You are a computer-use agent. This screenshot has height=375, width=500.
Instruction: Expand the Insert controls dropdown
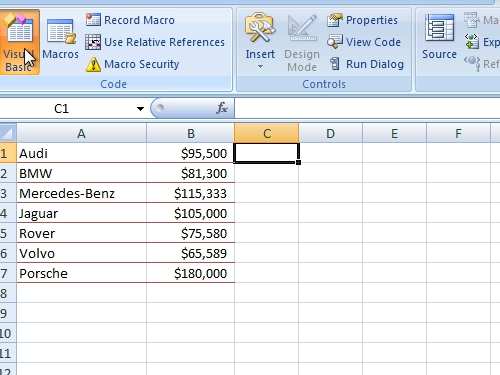click(260, 42)
